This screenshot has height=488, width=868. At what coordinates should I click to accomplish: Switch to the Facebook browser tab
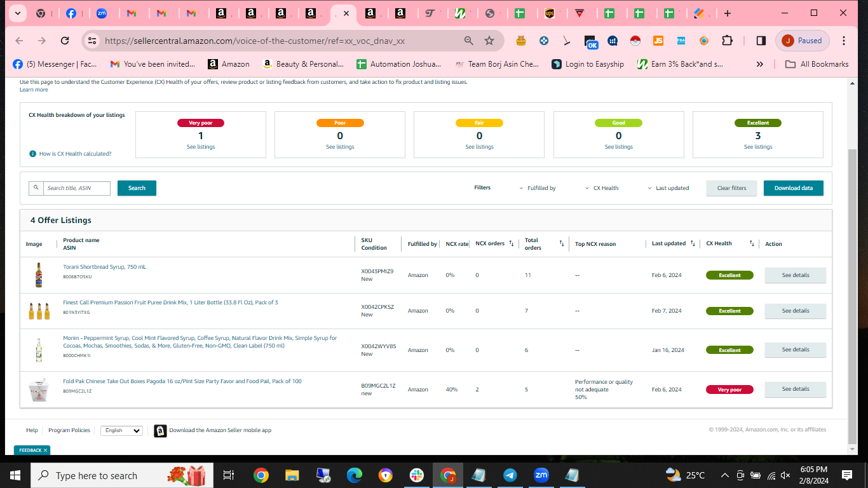coord(71,13)
